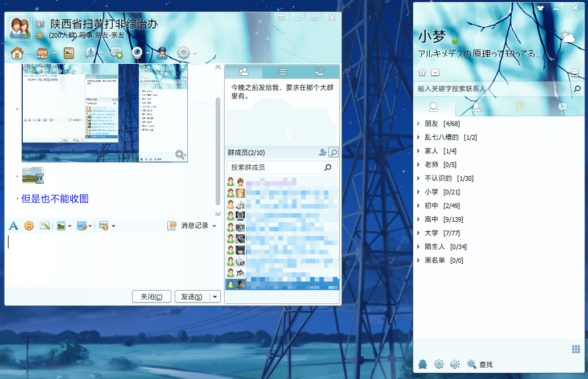Click the weather cloud icon
The width and height of the screenshot is (588, 379).
(x=568, y=37)
